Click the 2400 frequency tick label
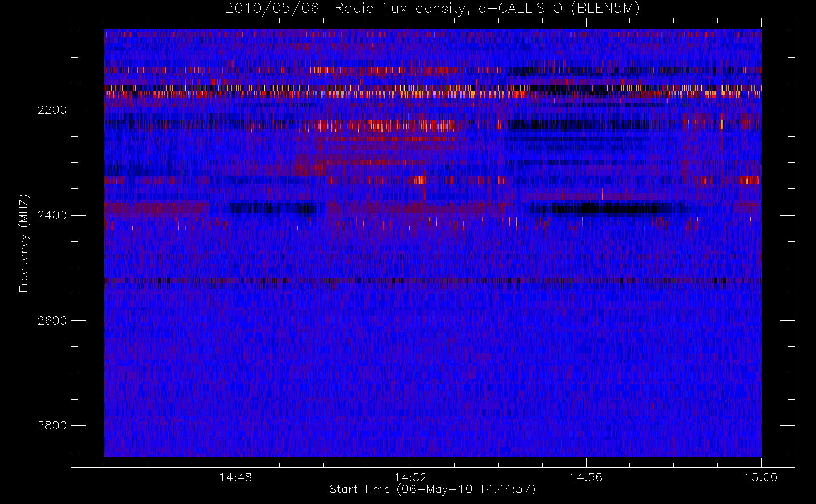This screenshot has height=504, width=816. click(x=52, y=215)
